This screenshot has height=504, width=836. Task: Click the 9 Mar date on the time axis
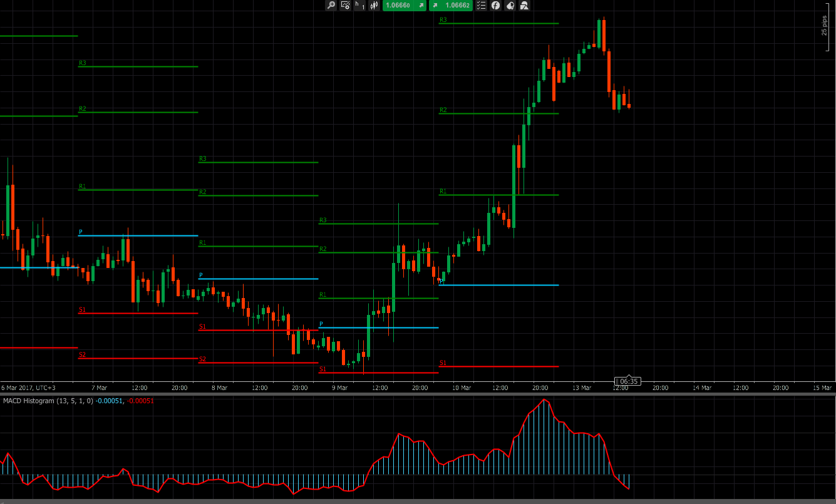pos(339,388)
